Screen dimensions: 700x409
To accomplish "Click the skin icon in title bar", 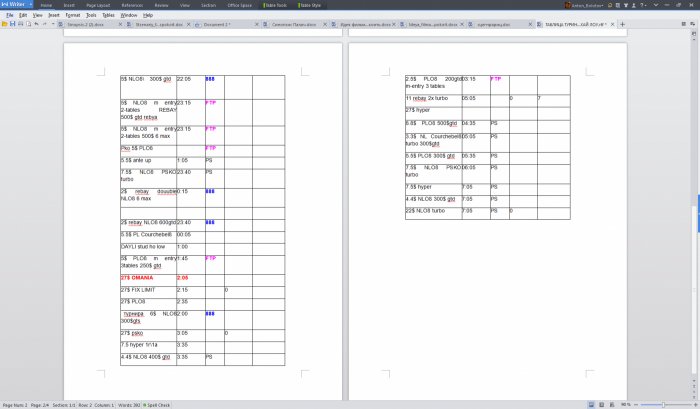I will [x=618, y=5].
